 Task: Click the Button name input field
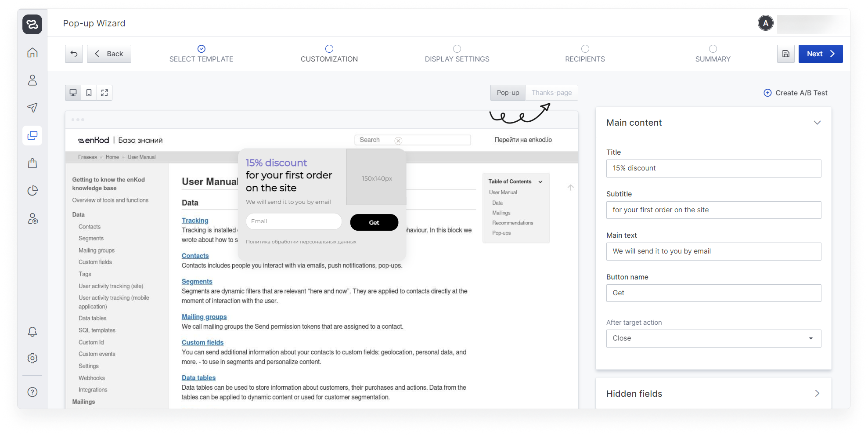713,293
